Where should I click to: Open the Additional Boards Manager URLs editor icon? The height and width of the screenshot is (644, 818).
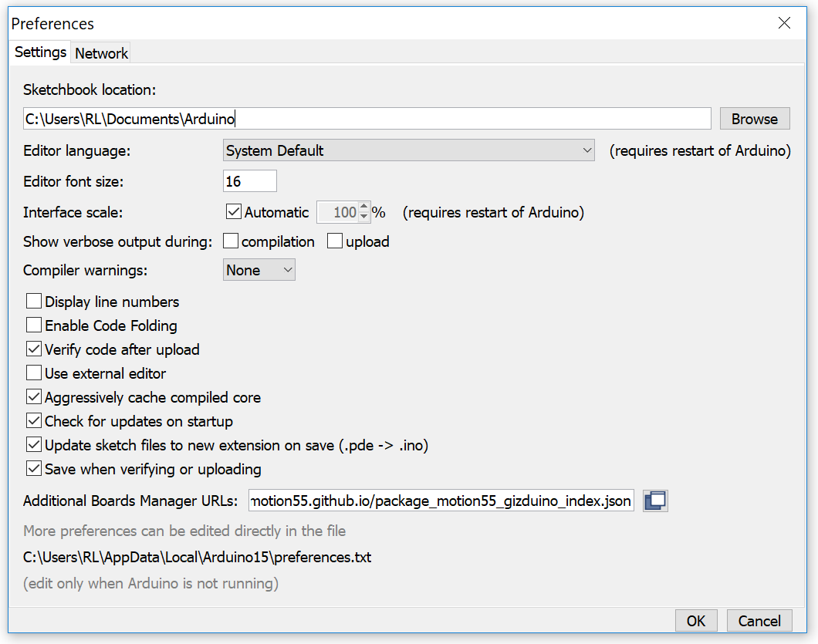click(655, 501)
